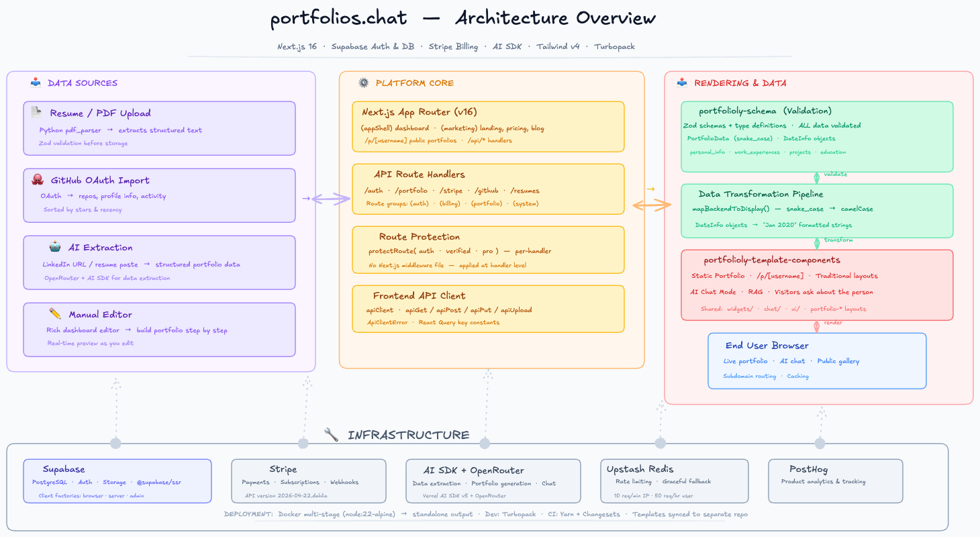Click 'Python pdf_parser → extracts structured text'
Image resolution: width=980 pixels, height=537 pixels.
point(121,130)
